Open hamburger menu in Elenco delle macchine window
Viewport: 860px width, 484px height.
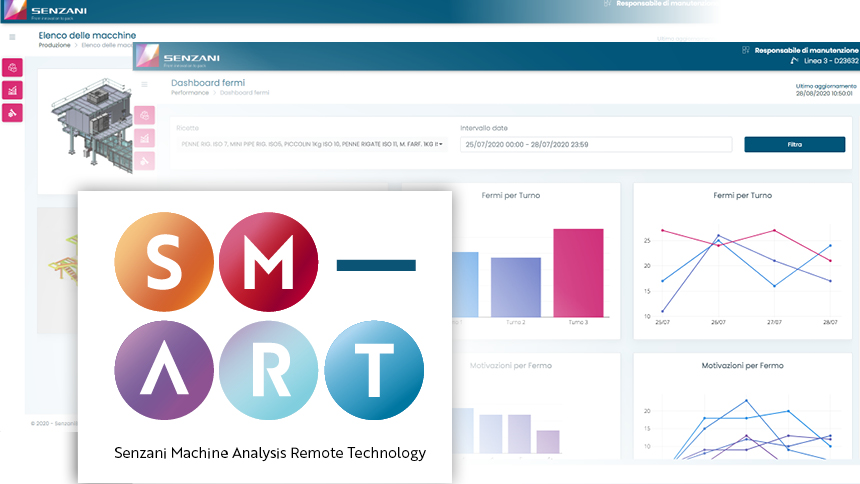12,37
